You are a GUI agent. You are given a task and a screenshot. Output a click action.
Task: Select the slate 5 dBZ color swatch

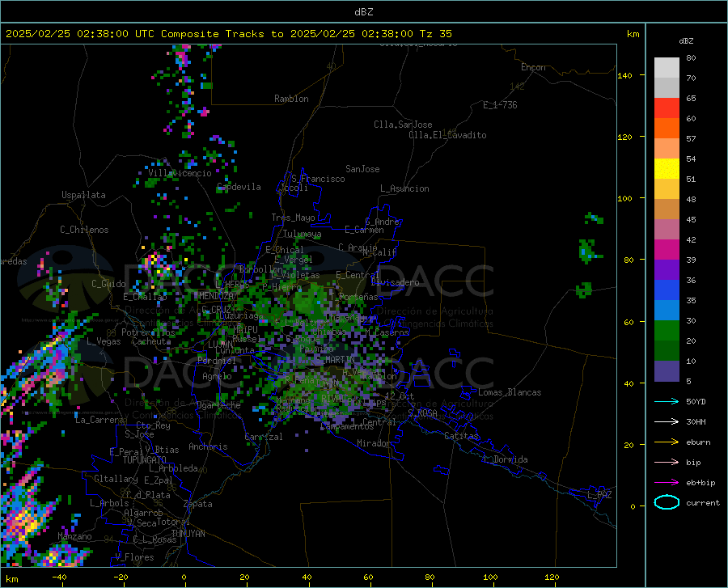[667, 371]
